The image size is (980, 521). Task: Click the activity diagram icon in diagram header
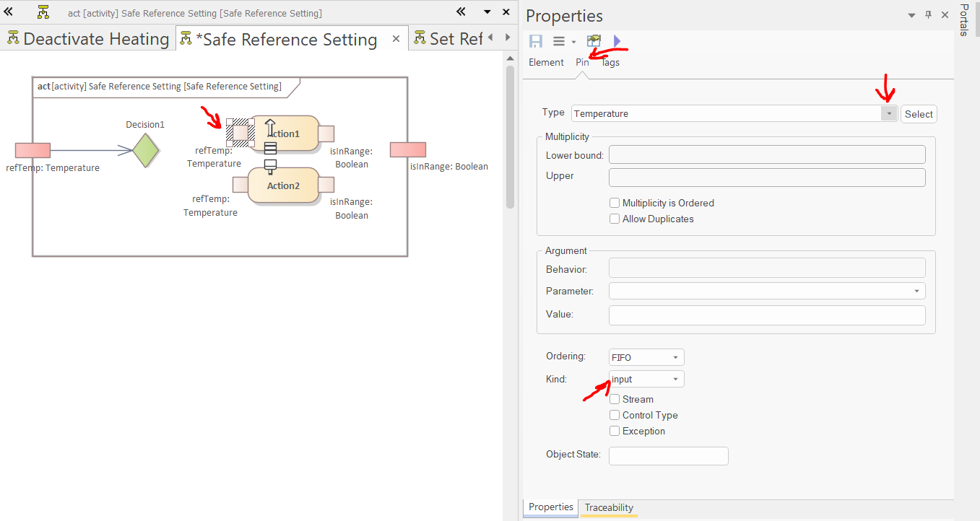tap(43, 12)
